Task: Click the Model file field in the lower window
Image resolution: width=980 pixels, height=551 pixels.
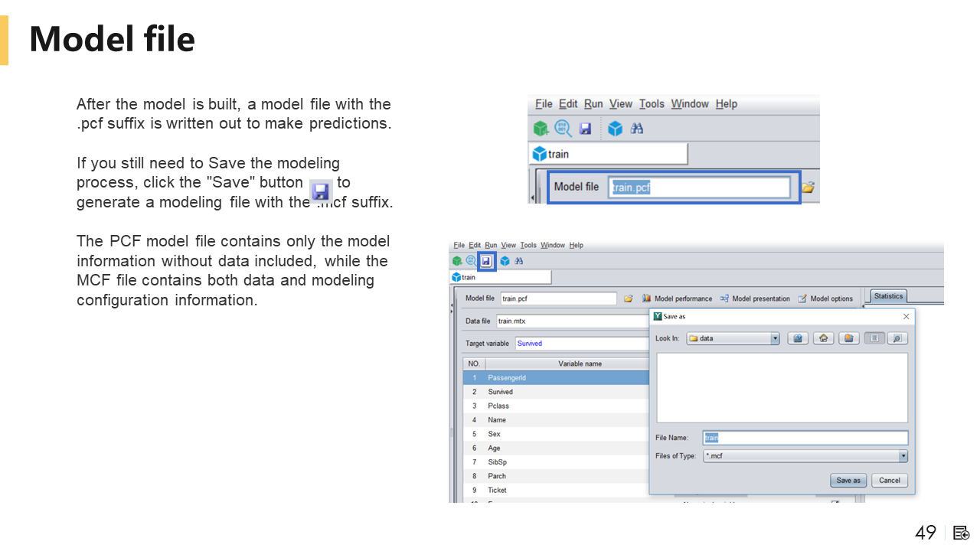Action: [x=559, y=298]
